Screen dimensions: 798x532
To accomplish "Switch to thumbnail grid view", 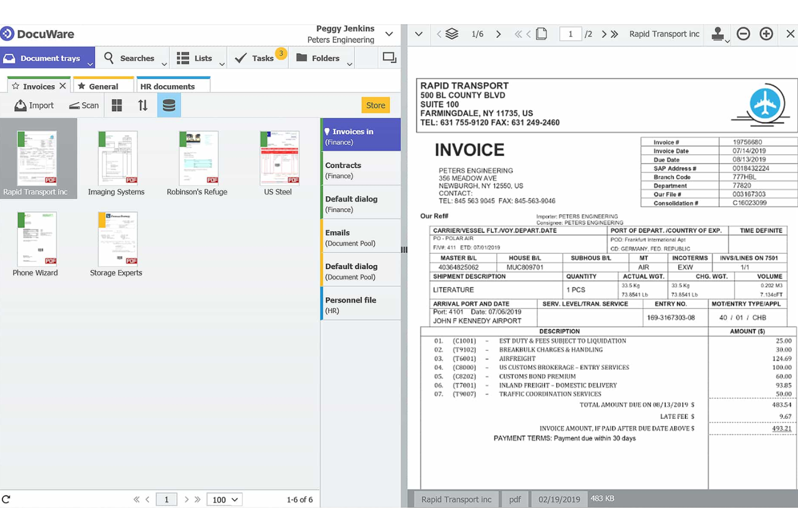I will click(x=117, y=105).
